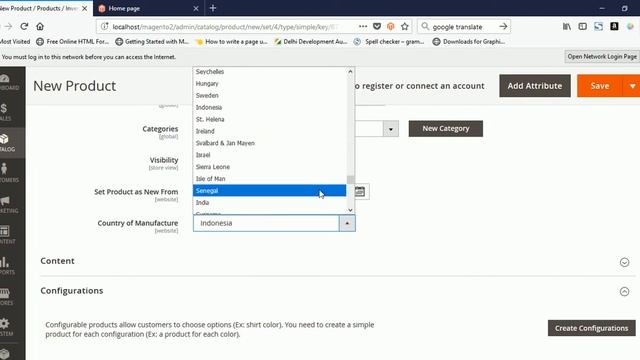Click the search go arrow

pos(503,27)
